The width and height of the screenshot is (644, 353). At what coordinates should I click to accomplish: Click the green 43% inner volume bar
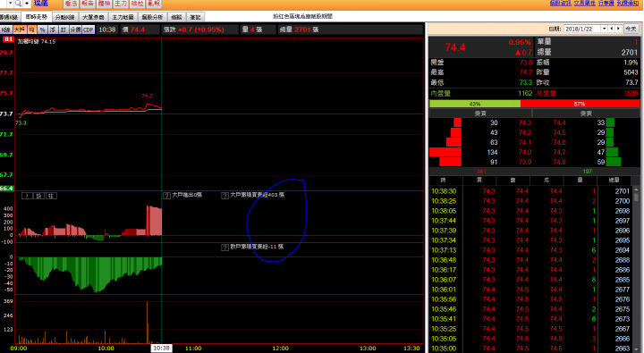pos(475,104)
